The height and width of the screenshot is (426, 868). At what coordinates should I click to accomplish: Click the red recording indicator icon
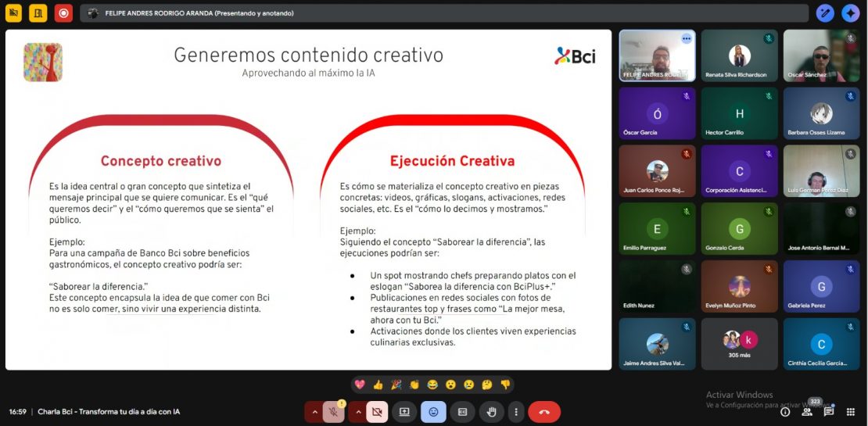tap(63, 13)
